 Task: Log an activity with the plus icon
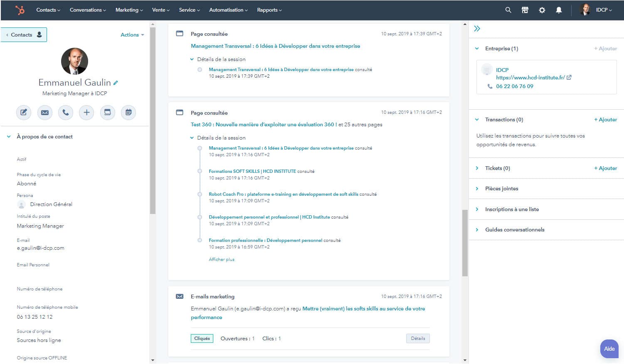pyautogui.click(x=86, y=112)
